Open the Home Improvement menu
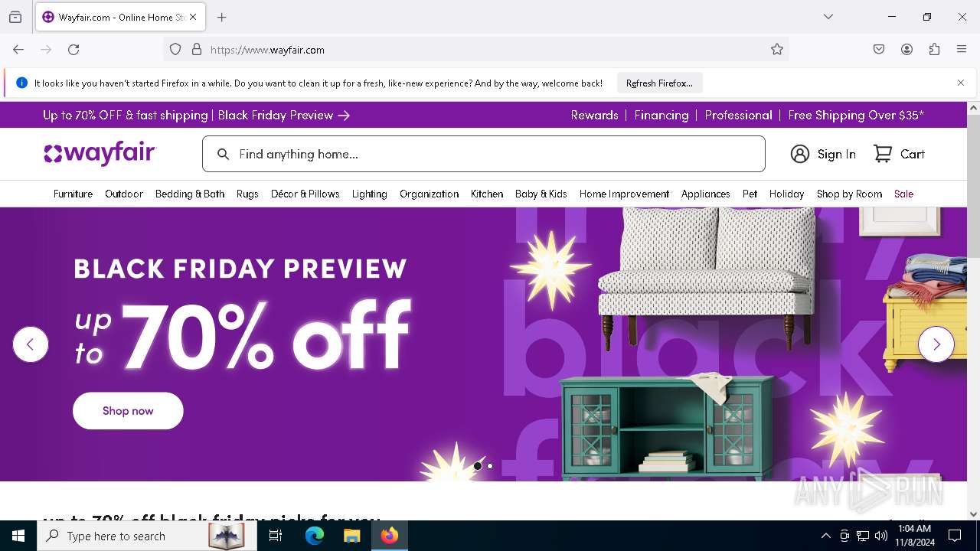 coord(624,194)
